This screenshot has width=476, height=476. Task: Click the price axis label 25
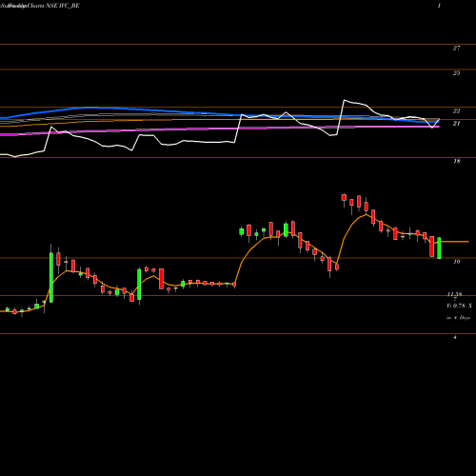click(456, 73)
